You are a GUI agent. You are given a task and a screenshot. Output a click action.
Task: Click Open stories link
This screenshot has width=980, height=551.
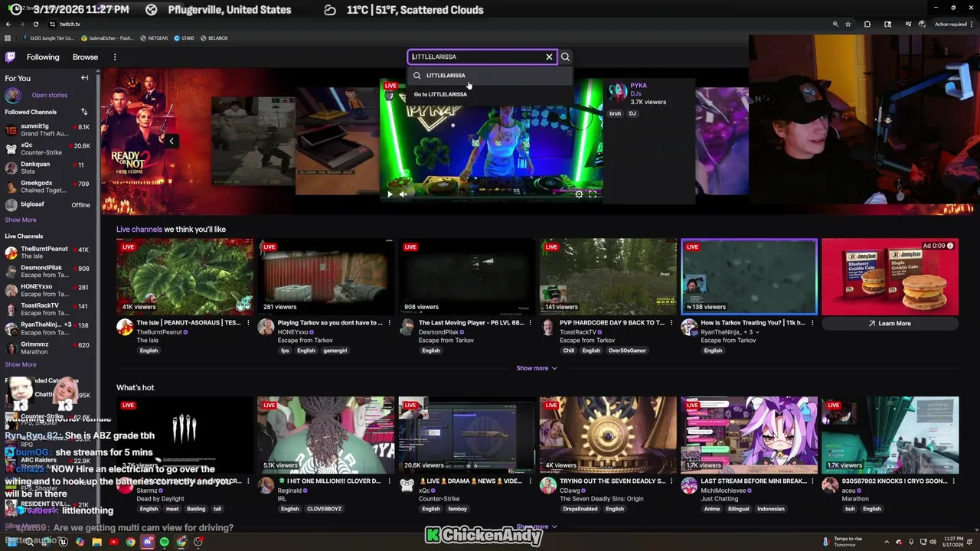pos(50,95)
